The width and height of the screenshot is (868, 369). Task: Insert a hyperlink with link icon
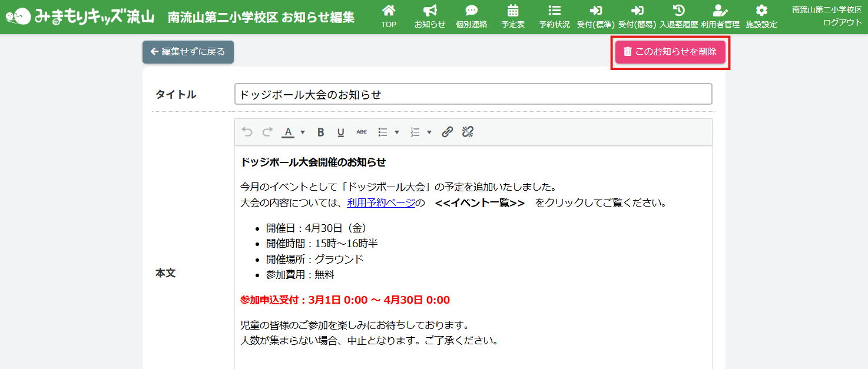click(x=448, y=132)
